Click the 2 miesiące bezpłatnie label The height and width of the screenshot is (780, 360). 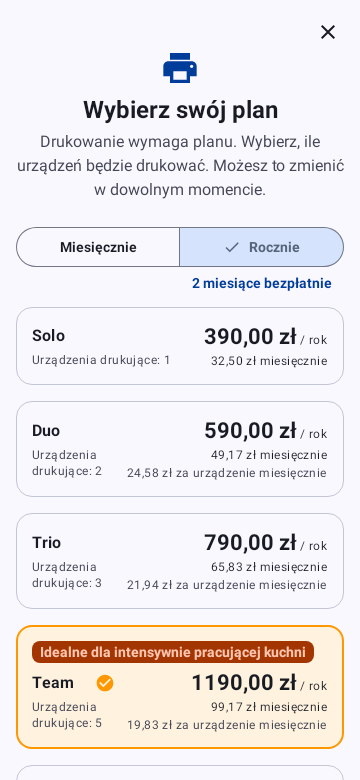(x=262, y=283)
